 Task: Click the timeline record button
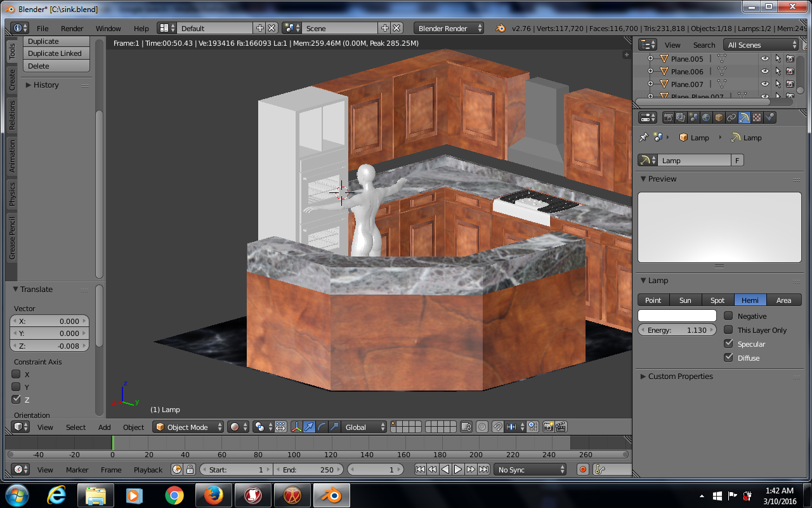point(583,469)
